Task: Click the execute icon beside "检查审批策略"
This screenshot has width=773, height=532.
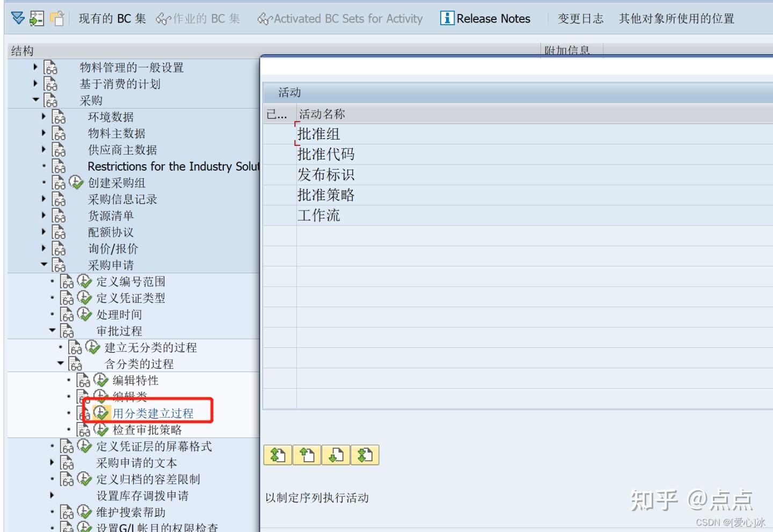Action: [x=101, y=429]
